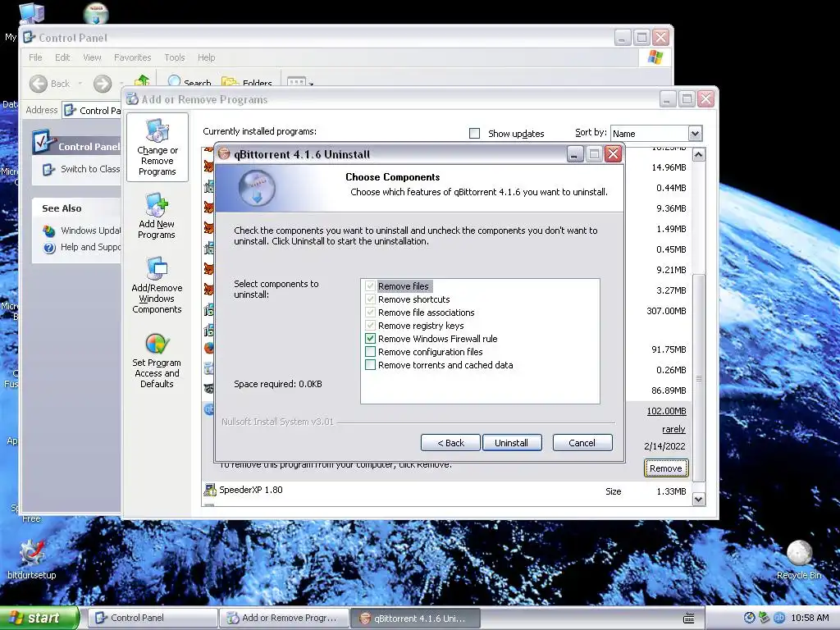This screenshot has width=840, height=630.
Task: Click the Uninstall button in qBittorrent dialog
Action: pos(512,442)
